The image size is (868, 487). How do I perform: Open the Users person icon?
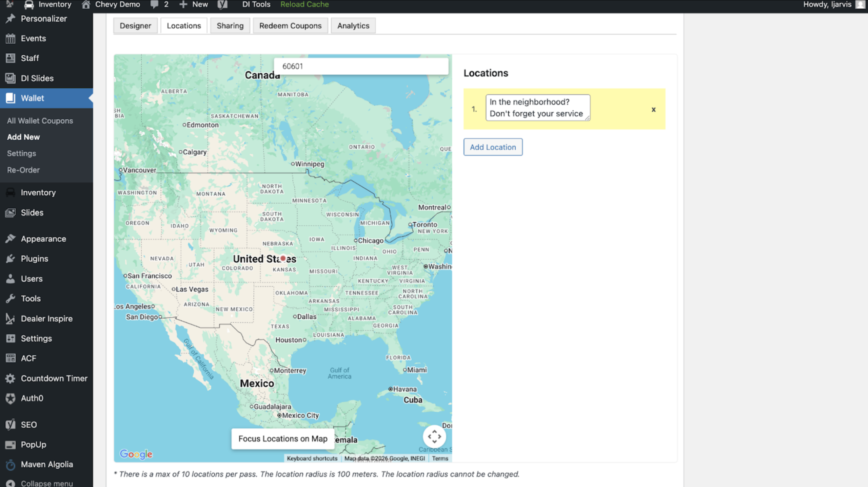point(11,279)
